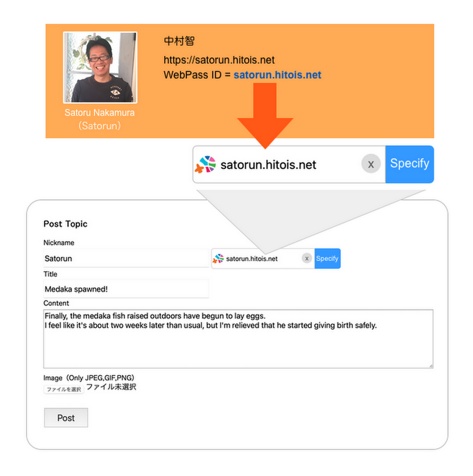Click the Title field with Medaka spawned!
473x476 pixels.
coord(126,289)
